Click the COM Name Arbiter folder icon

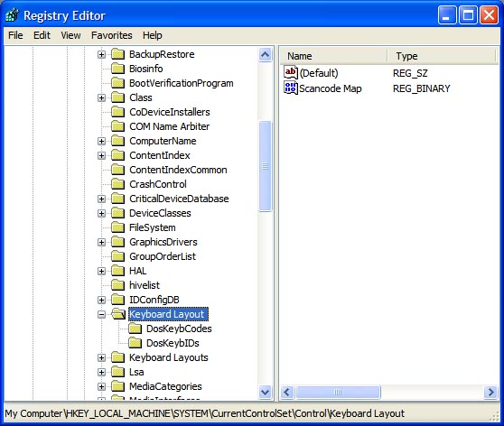[x=118, y=126]
